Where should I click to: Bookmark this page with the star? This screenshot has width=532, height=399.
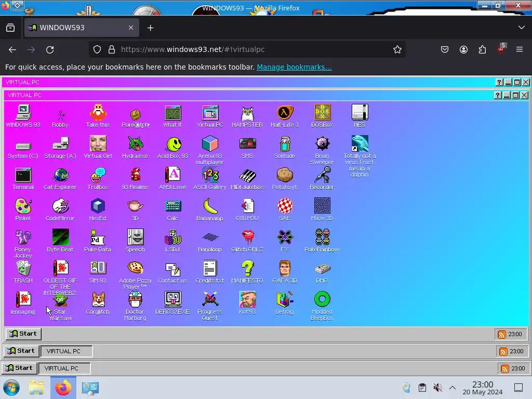[397, 49]
